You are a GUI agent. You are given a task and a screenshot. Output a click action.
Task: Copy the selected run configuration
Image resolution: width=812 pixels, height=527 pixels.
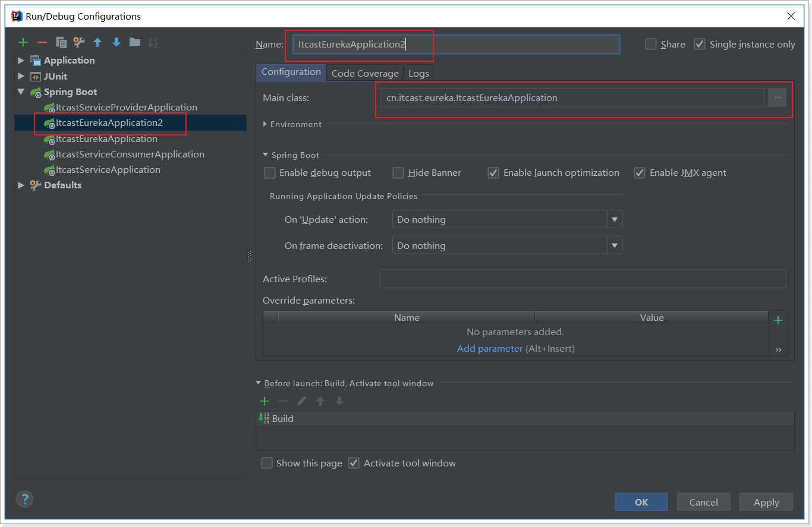[61, 42]
